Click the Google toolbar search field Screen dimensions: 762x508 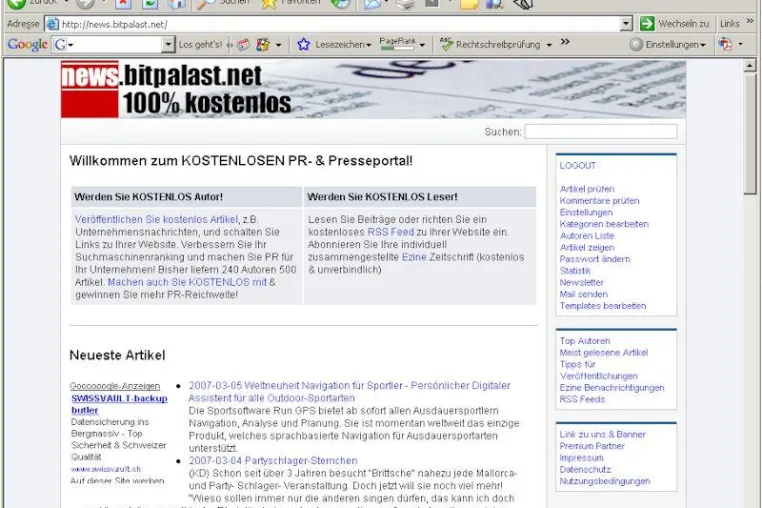tap(114, 44)
